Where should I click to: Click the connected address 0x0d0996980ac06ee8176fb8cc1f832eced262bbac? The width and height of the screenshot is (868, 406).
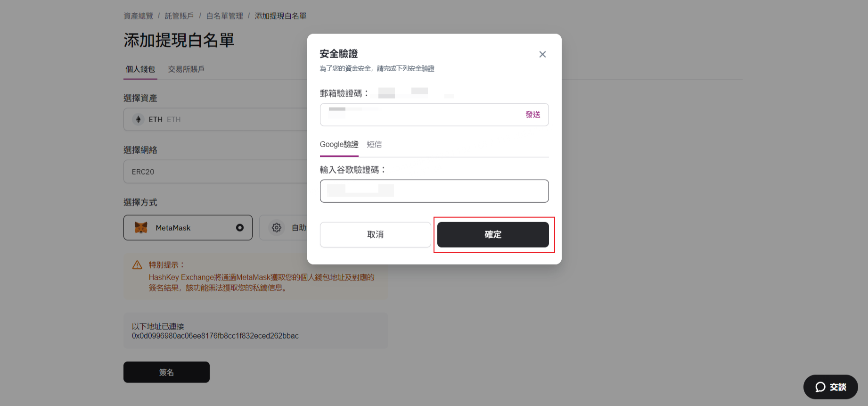[x=215, y=336]
